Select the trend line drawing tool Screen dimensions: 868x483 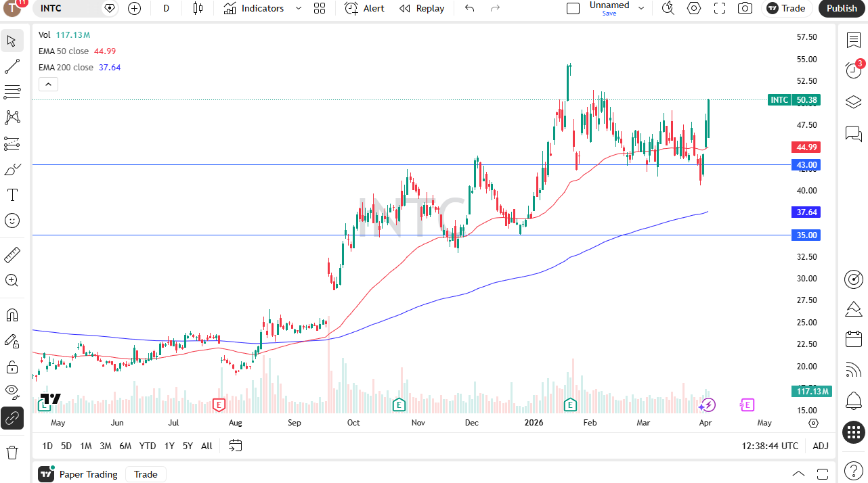coord(12,66)
